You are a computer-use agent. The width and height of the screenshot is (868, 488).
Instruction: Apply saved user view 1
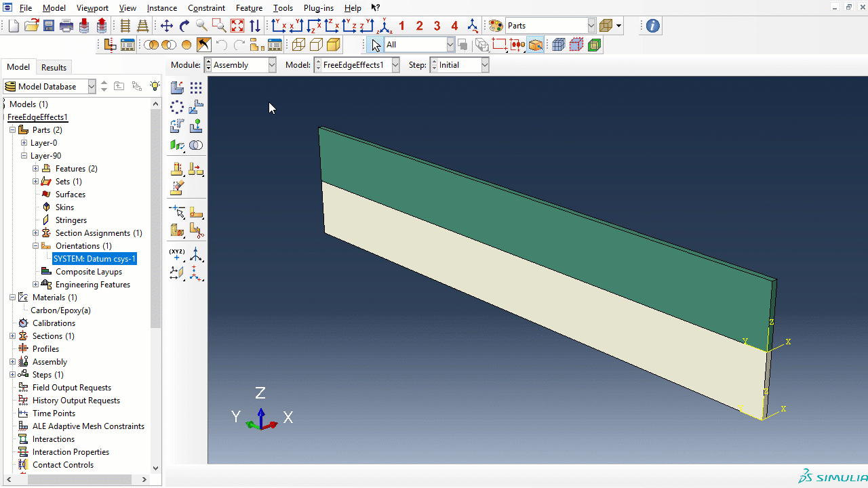click(402, 26)
